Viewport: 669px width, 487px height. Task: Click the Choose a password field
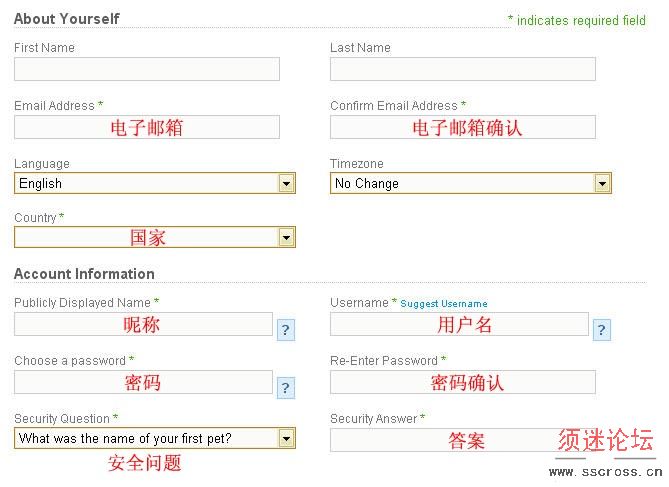point(143,382)
